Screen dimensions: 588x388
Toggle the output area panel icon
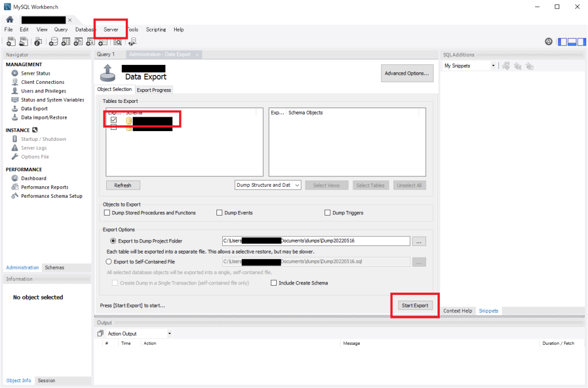coord(571,41)
